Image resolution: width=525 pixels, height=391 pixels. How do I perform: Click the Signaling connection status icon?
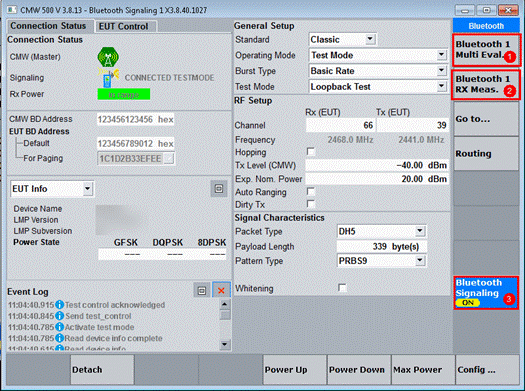[x=108, y=78]
